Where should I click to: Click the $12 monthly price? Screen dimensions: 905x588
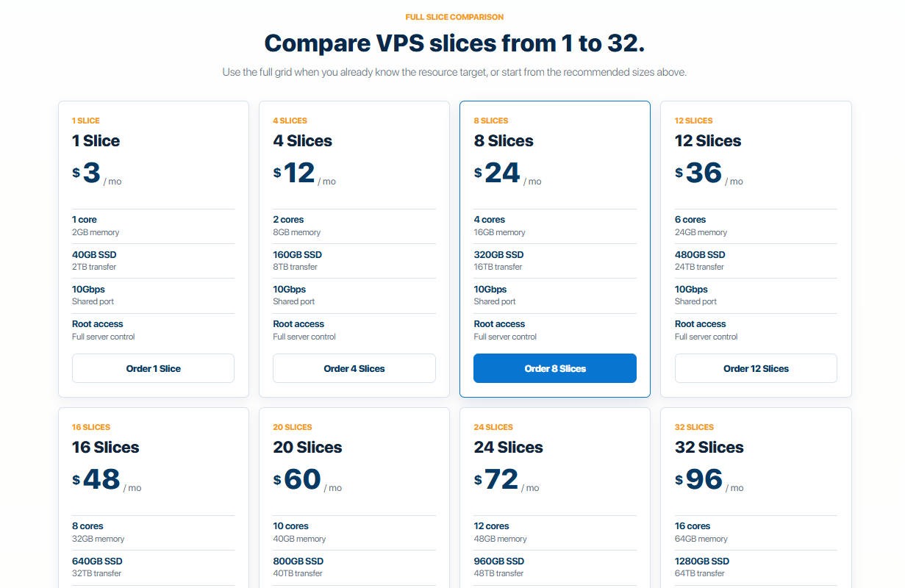click(x=294, y=173)
